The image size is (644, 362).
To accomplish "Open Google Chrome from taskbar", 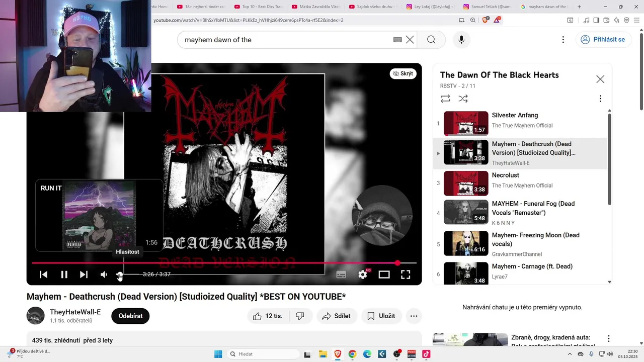I will pos(352,354).
